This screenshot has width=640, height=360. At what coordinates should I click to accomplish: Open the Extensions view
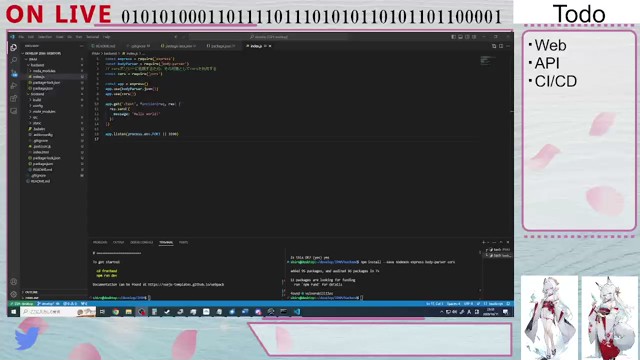(13, 98)
